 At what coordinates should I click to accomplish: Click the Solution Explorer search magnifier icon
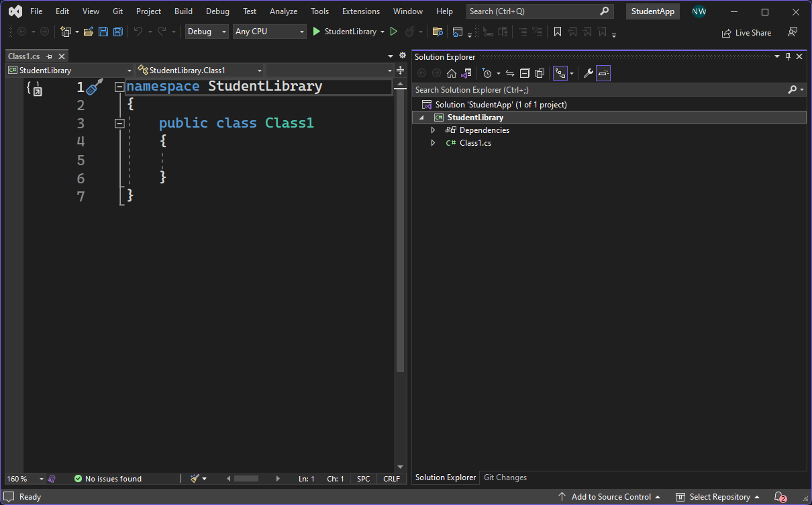coord(792,90)
